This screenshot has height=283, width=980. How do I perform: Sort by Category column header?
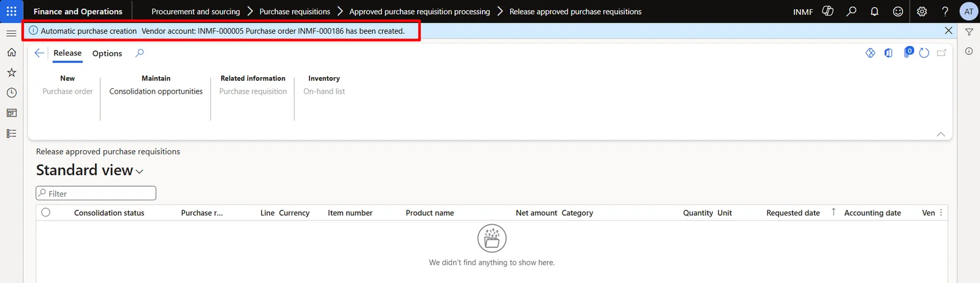[x=577, y=213]
